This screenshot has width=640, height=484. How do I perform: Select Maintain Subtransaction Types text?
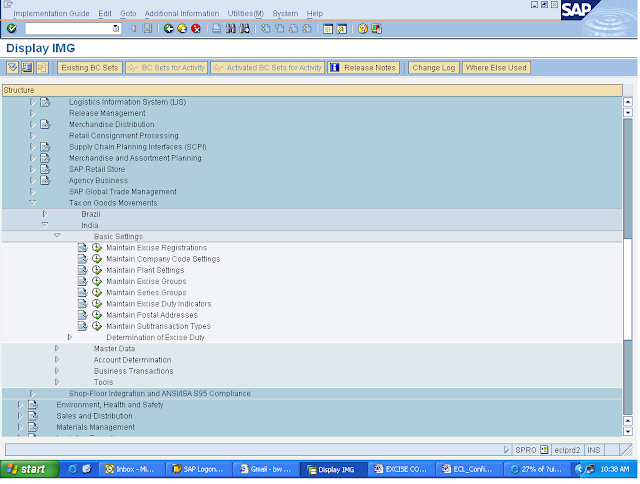[158, 326]
